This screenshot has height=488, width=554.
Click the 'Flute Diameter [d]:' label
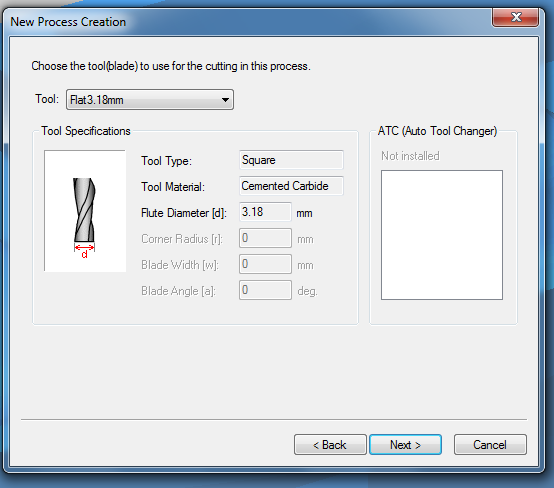point(184,213)
